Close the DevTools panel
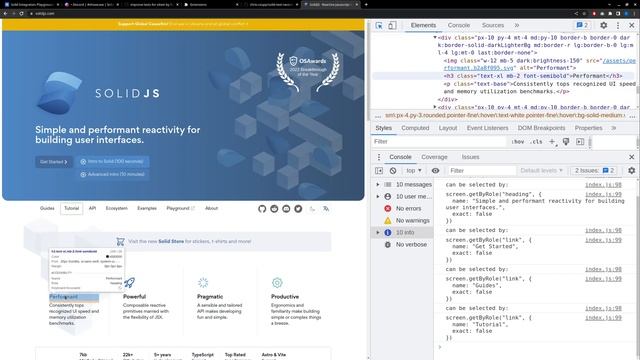The image size is (640, 360). coord(631,25)
